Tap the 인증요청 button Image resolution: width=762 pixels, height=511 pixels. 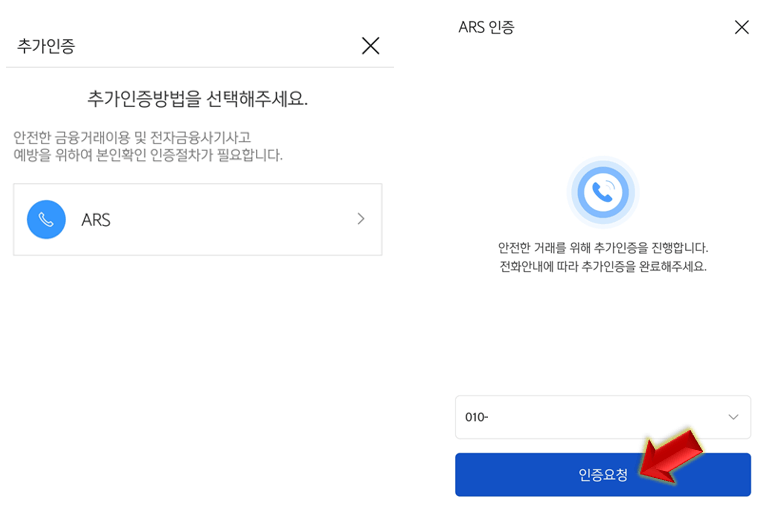pos(603,475)
